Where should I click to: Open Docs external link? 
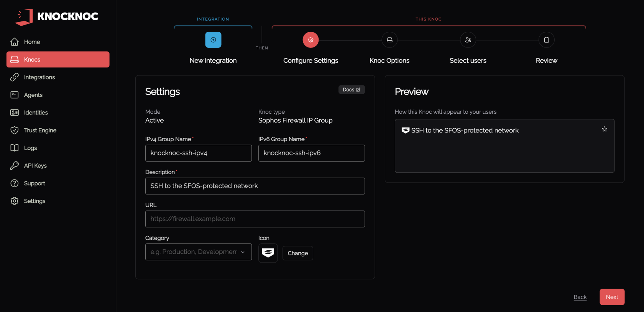pyautogui.click(x=352, y=90)
